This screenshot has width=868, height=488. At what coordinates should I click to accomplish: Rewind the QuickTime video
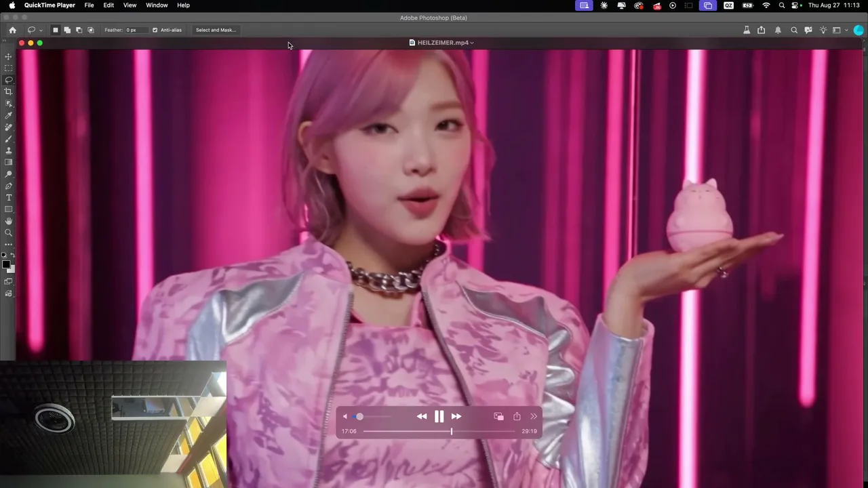click(422, 416)
